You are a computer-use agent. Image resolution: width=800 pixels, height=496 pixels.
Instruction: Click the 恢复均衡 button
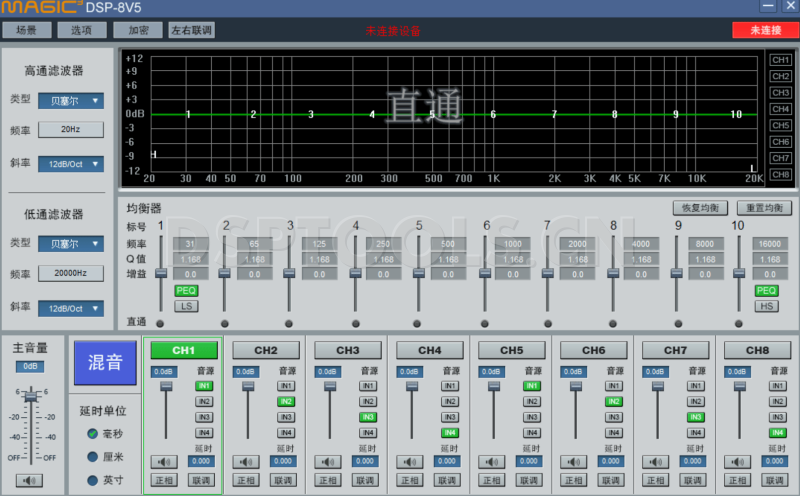click(x=699, y=208)
